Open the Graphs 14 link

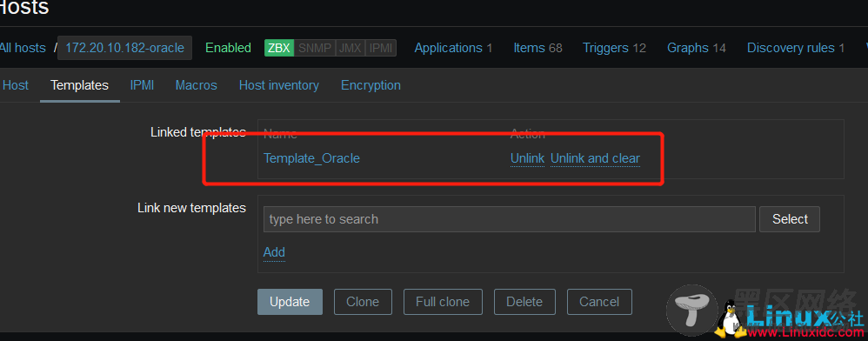(x=697, y=48)
